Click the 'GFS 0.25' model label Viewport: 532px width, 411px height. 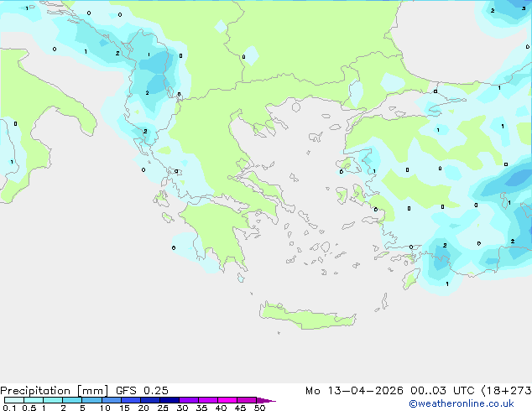tap(142, 391)
